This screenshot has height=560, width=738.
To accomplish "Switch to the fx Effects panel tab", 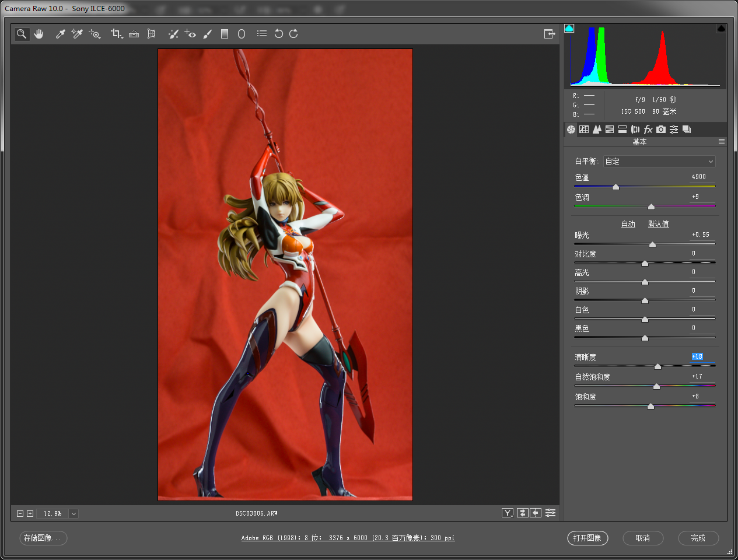I will [648, 129].
